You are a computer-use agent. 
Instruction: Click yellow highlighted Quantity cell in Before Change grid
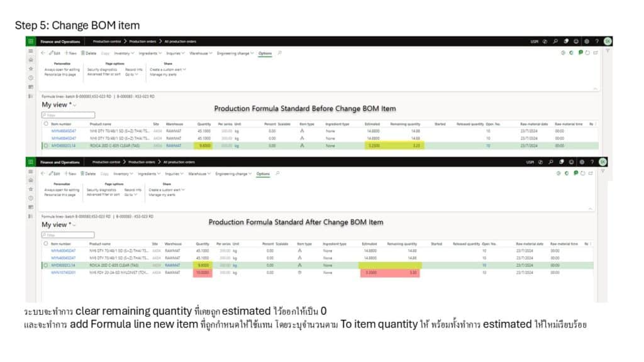click(x=203, y=146)
